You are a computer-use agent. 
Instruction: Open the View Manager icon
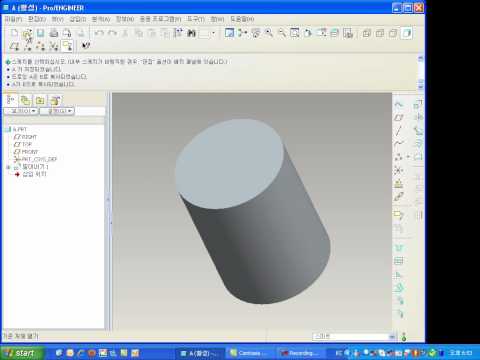point(348,33)
